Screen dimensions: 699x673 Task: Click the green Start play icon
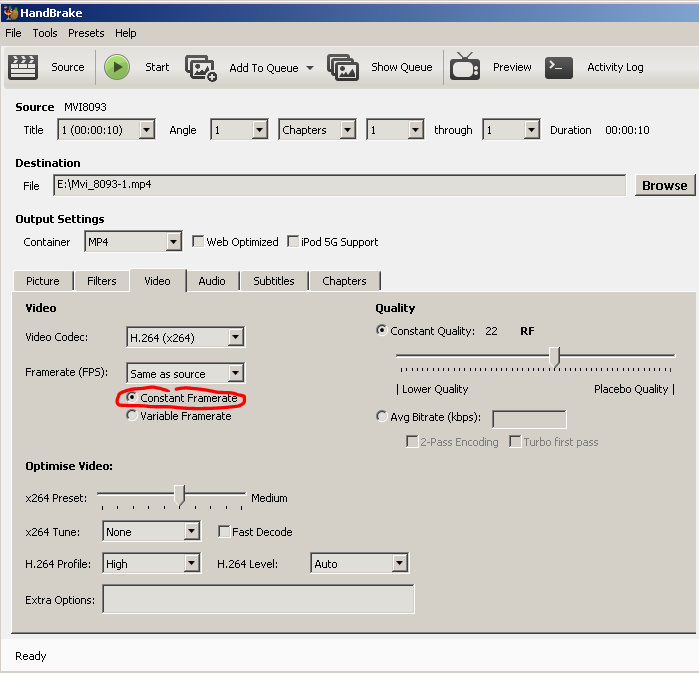click(117, 67)
